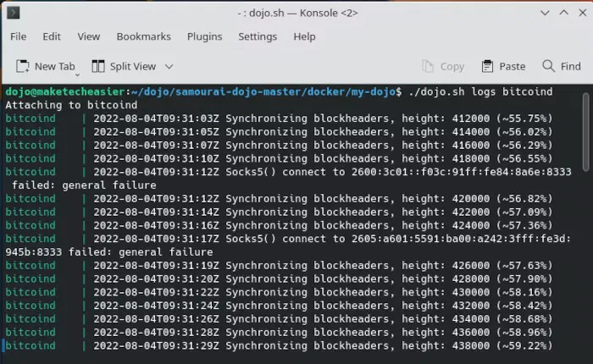Open the File menu
This screenshot has width=593, height=364.
pyautogui.click(x=18, y=36)
